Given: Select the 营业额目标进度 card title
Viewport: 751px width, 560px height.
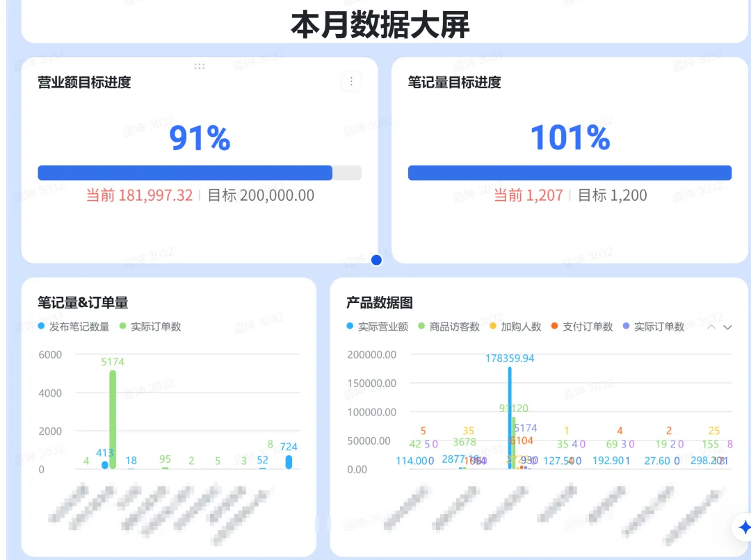Looking at the screenshot, I should tap(84, 82).
